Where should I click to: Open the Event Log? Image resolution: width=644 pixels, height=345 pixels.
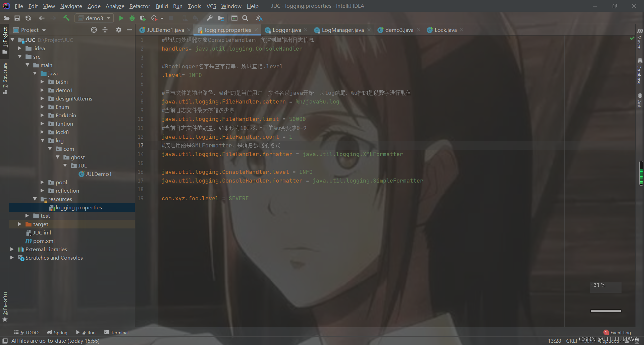(617, 332)
